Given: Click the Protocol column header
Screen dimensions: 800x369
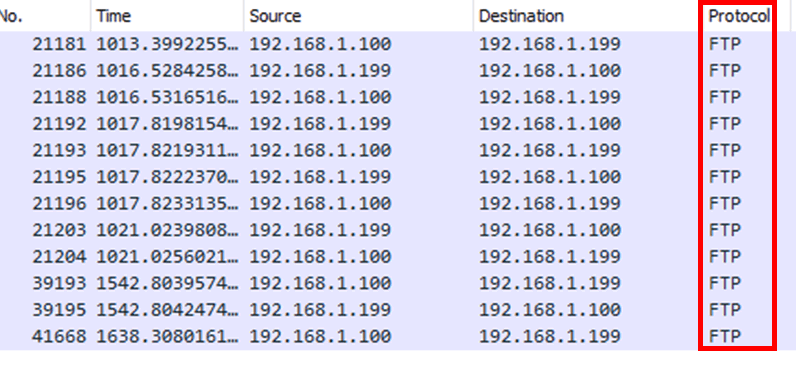Looking at the screenshot, I should (739, 16).
